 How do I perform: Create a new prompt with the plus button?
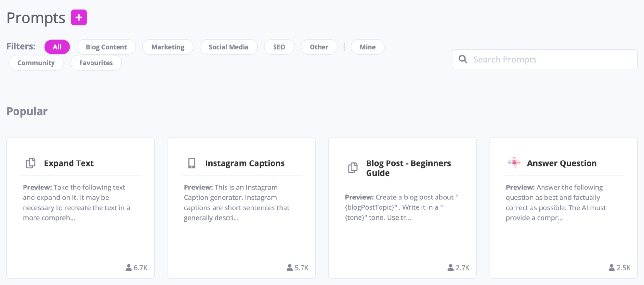pos(78,18)
